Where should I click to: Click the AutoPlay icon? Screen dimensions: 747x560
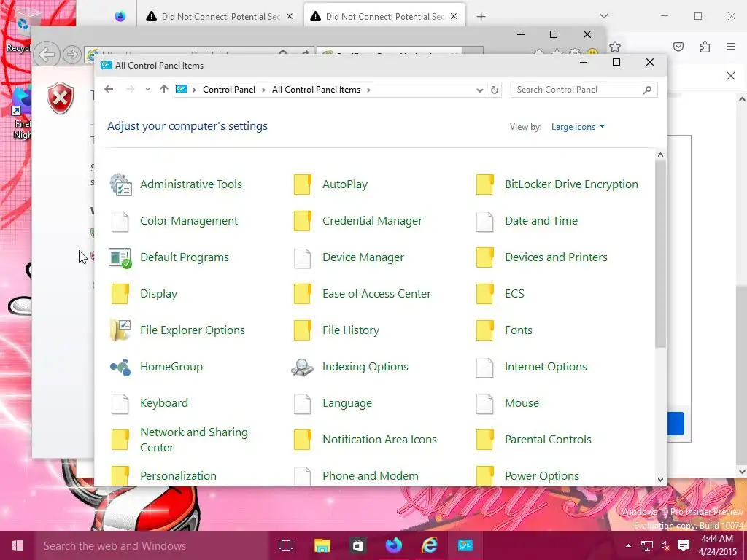coord(303,184)
